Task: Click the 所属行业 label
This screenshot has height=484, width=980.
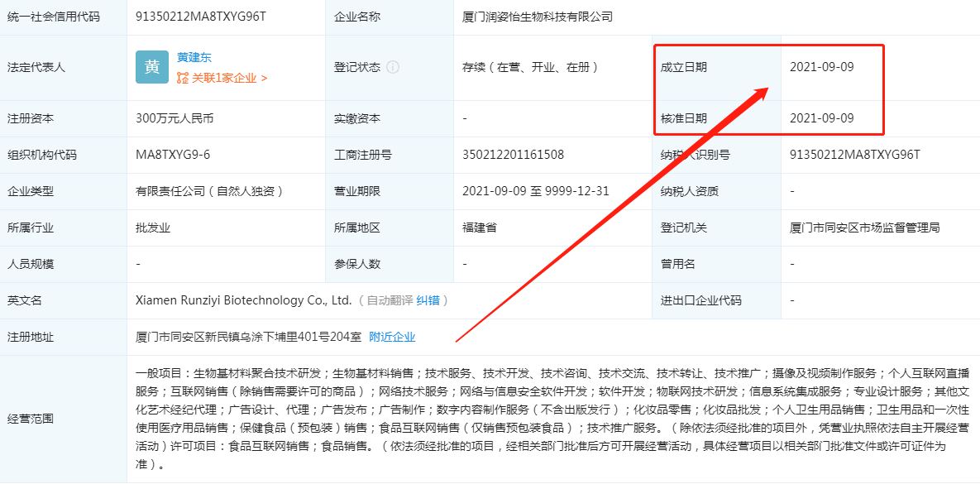Action: click(30, 228)
